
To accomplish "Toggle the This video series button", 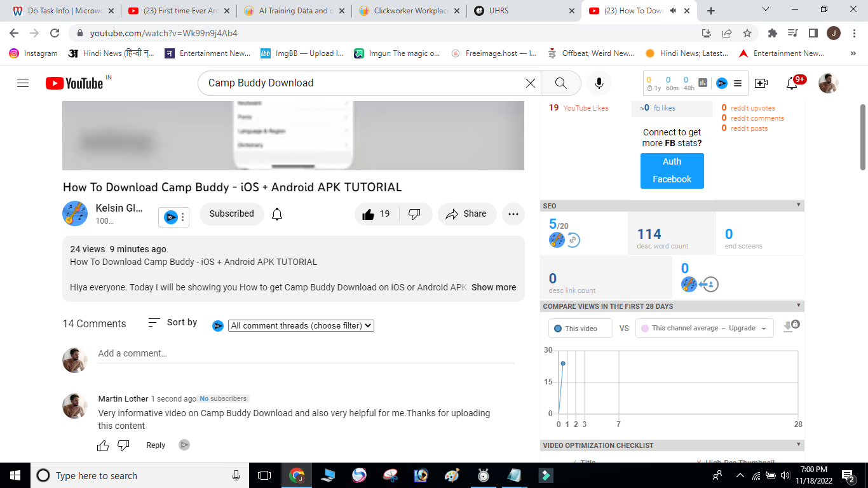I will click(581, 329).
